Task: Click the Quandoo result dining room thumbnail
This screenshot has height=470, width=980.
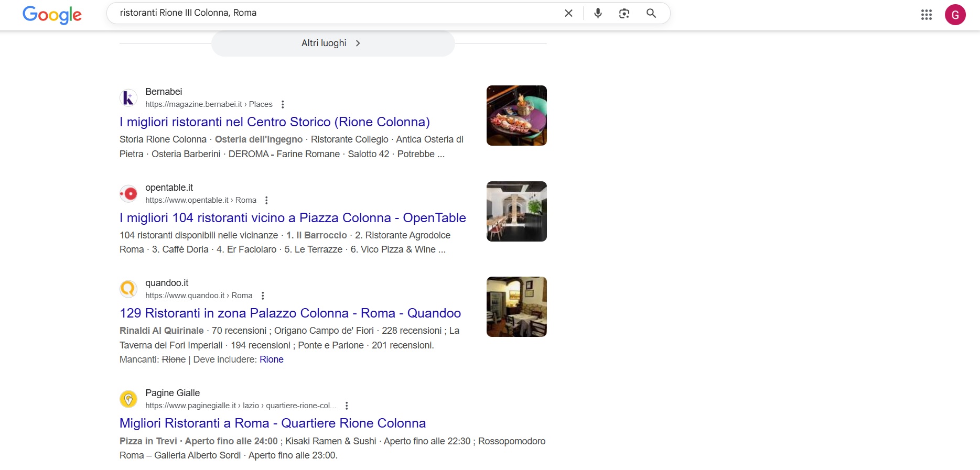Action: [x=516, y=307]
